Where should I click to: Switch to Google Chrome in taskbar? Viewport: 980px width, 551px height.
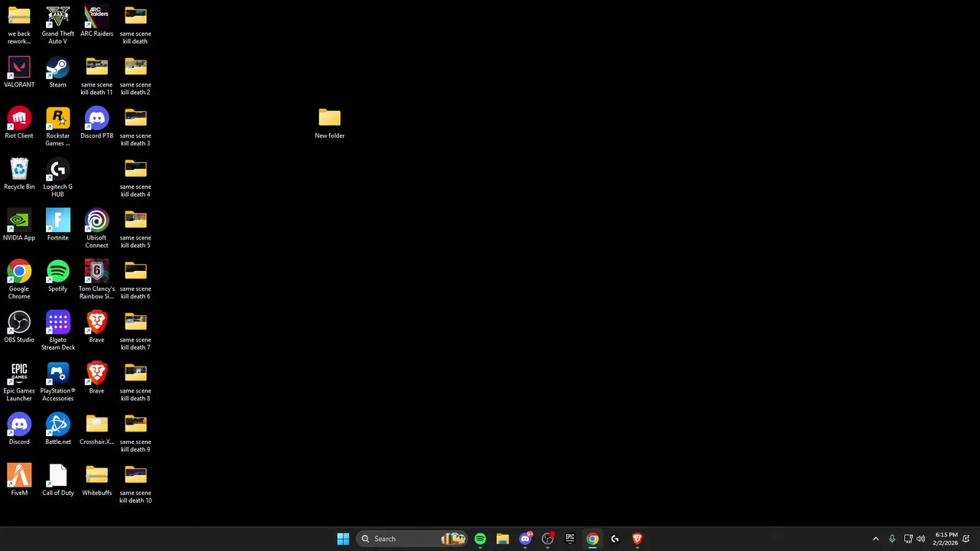(593, 539)
